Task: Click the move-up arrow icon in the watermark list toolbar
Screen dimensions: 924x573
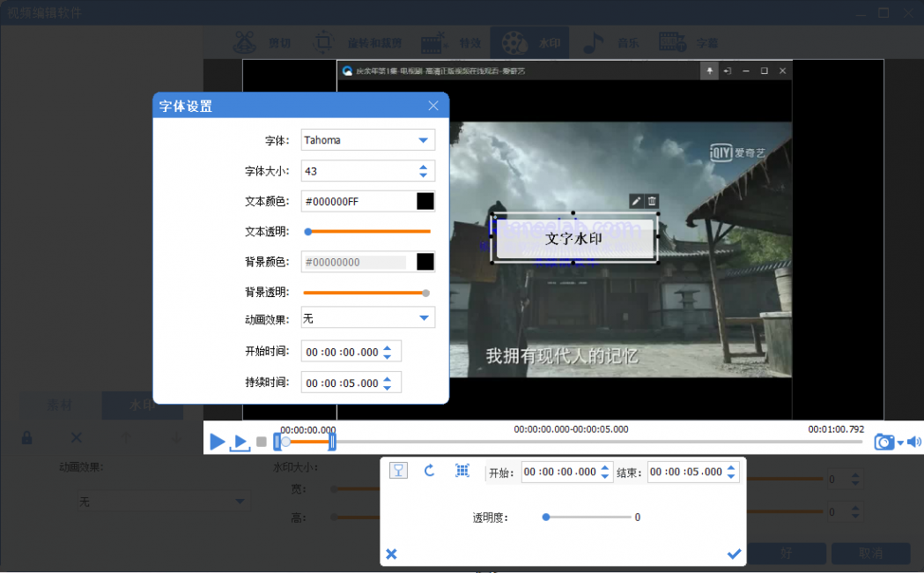Action: coord(125,438)
